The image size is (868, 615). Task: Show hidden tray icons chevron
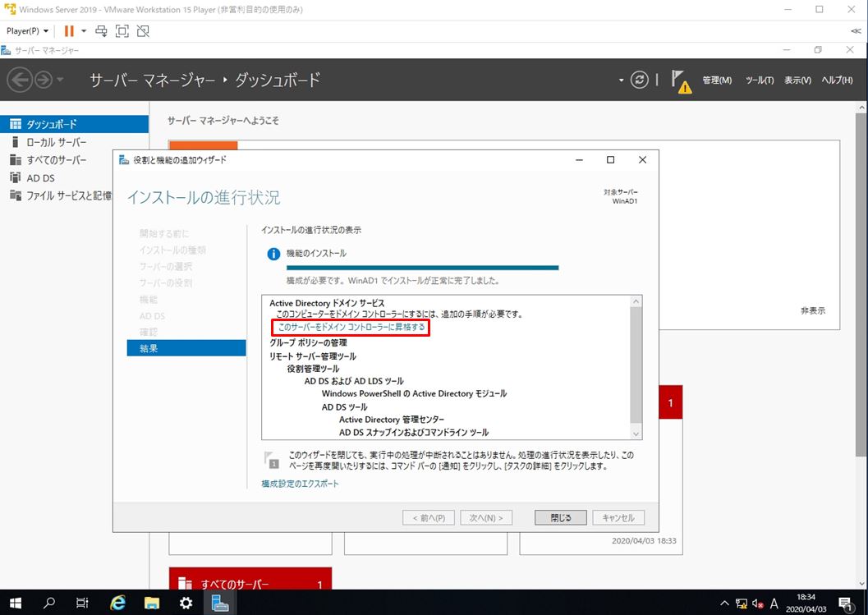point(724,604)
